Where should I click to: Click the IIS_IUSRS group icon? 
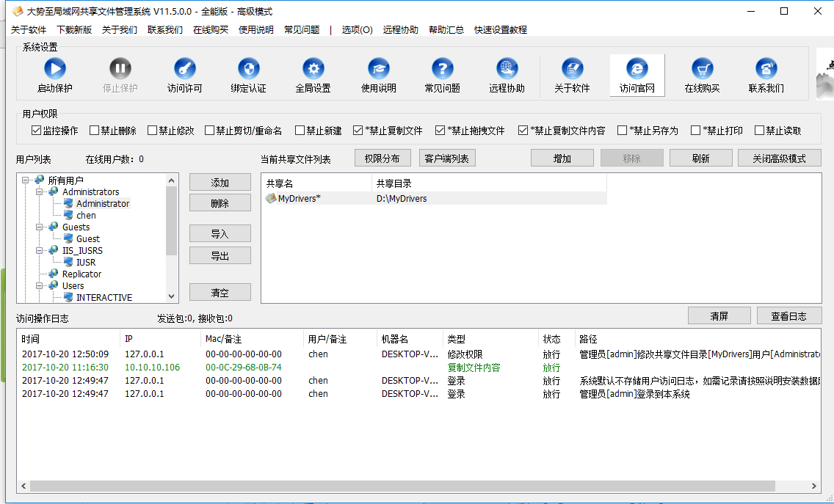53,250
